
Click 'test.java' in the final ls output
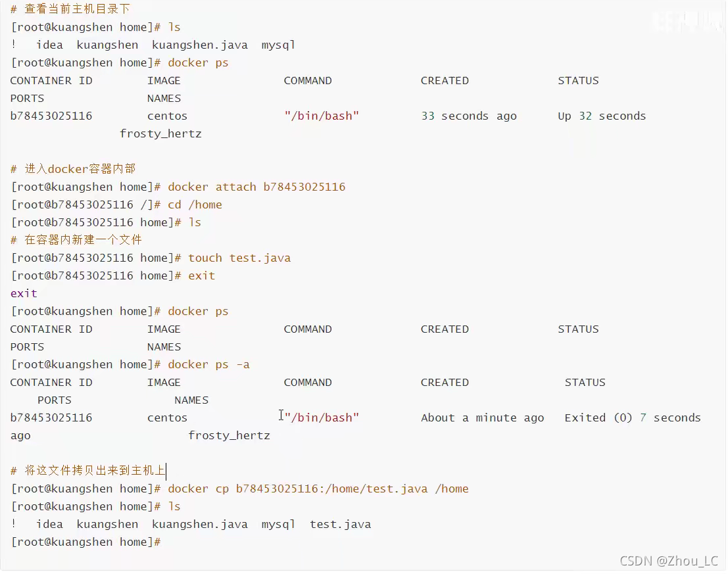click(x=340, y=524)
